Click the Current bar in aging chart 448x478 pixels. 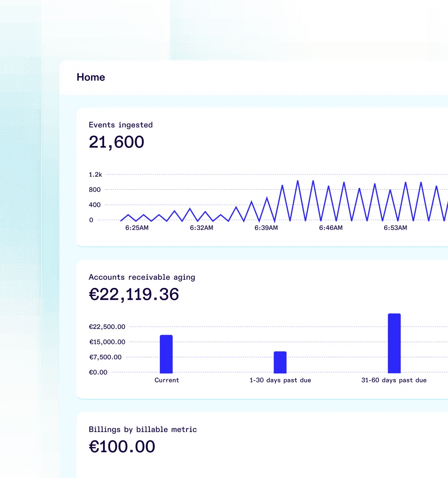point(166,354)
